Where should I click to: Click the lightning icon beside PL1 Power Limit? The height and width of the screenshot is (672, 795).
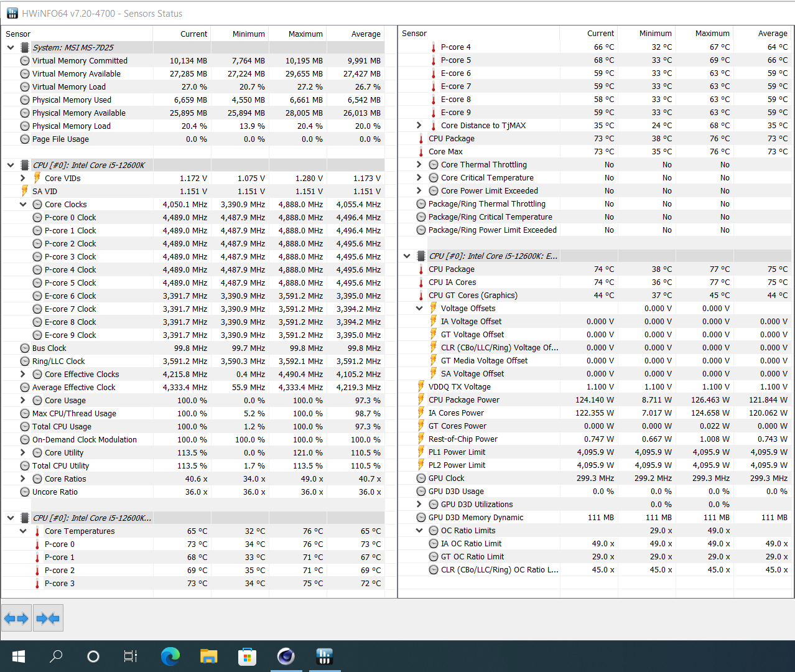pyautogui.click(x=421, y=452)
